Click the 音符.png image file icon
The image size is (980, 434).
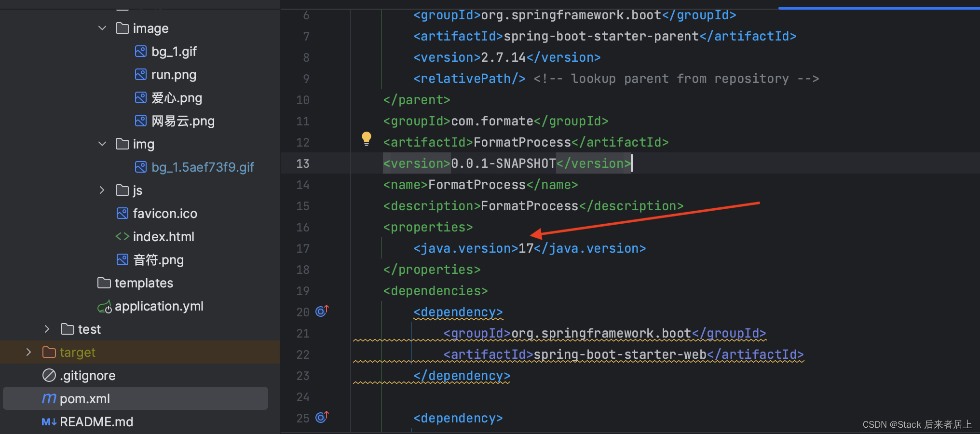coord(122,259)
